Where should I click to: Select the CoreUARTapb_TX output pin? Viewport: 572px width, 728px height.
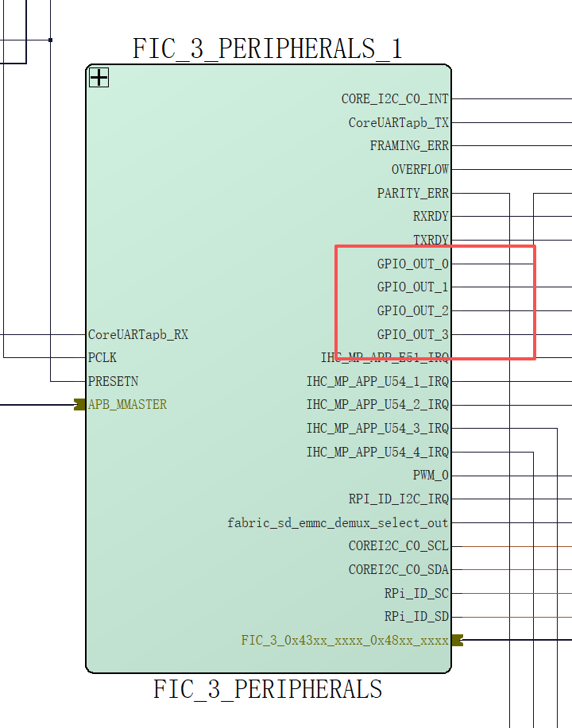tap(399, 122)
